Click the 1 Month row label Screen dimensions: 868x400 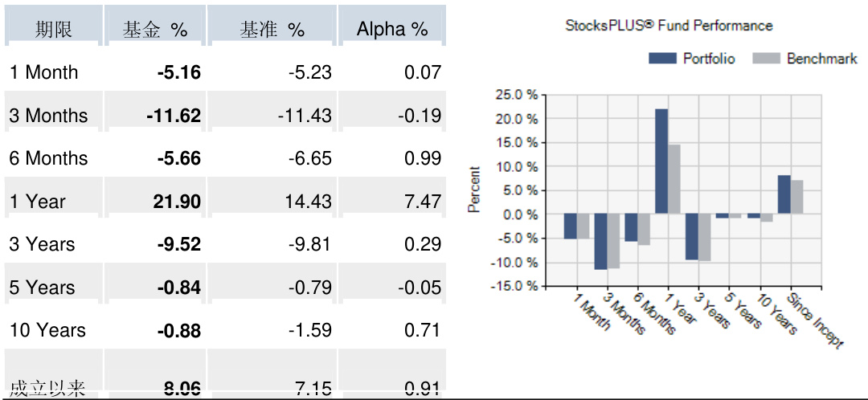pyautogui.click(x=44, y=72)
